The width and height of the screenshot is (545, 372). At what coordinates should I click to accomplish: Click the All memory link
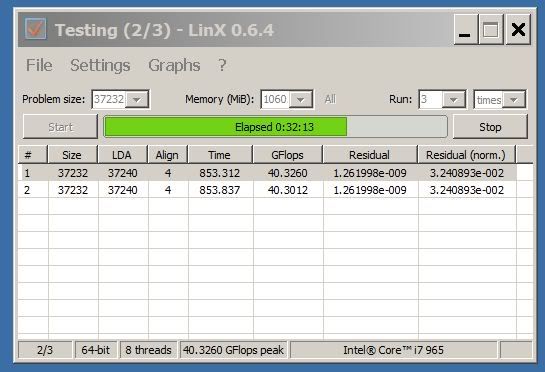(330, 99)
